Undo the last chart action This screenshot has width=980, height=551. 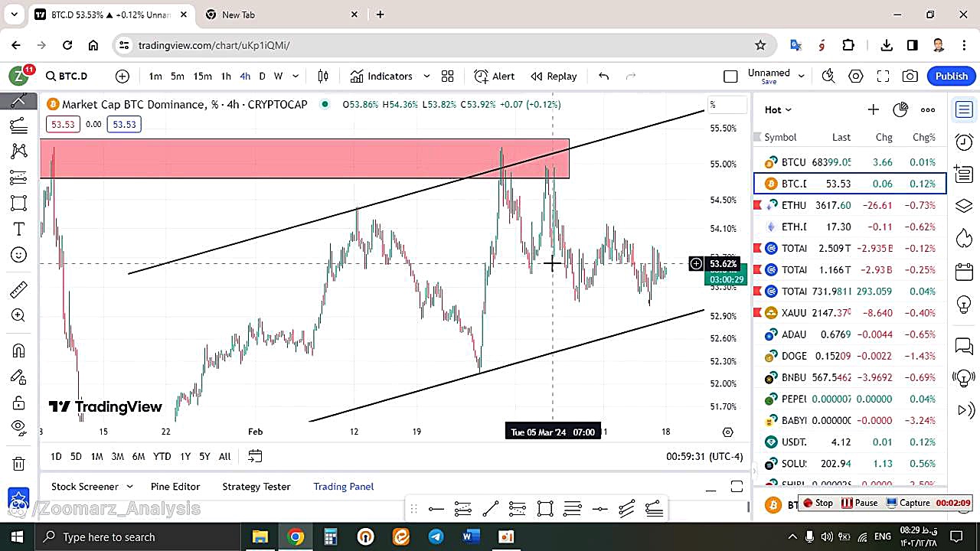tap(603, 76)
